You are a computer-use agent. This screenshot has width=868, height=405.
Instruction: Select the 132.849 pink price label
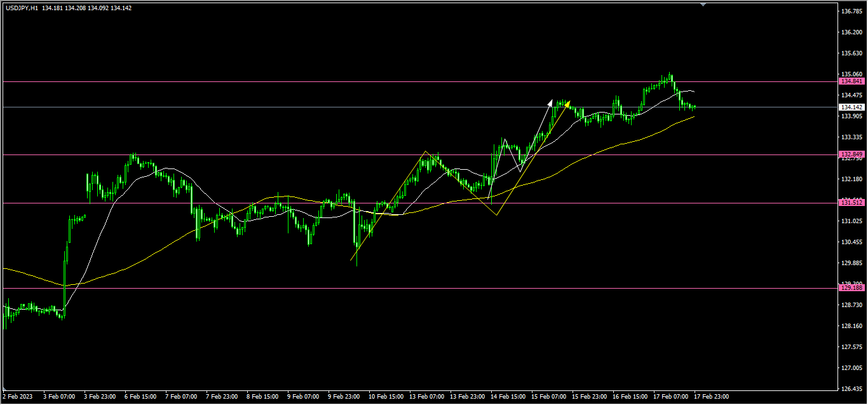coord(851,154)
